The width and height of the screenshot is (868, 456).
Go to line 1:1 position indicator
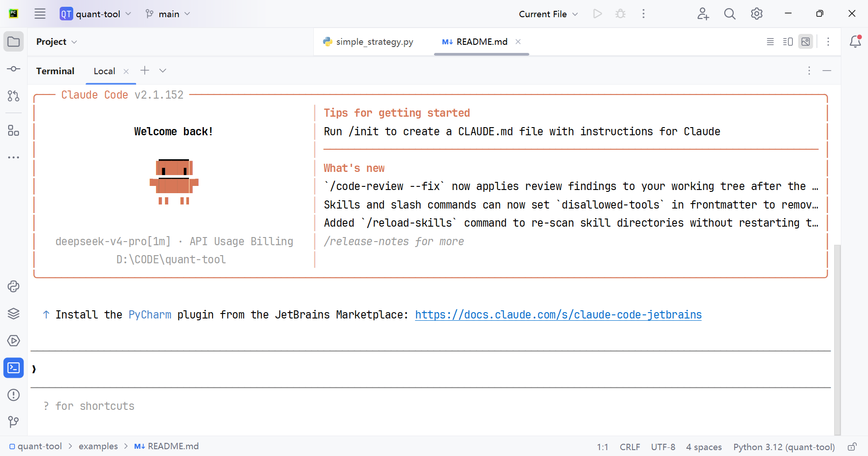coord(602,447)
